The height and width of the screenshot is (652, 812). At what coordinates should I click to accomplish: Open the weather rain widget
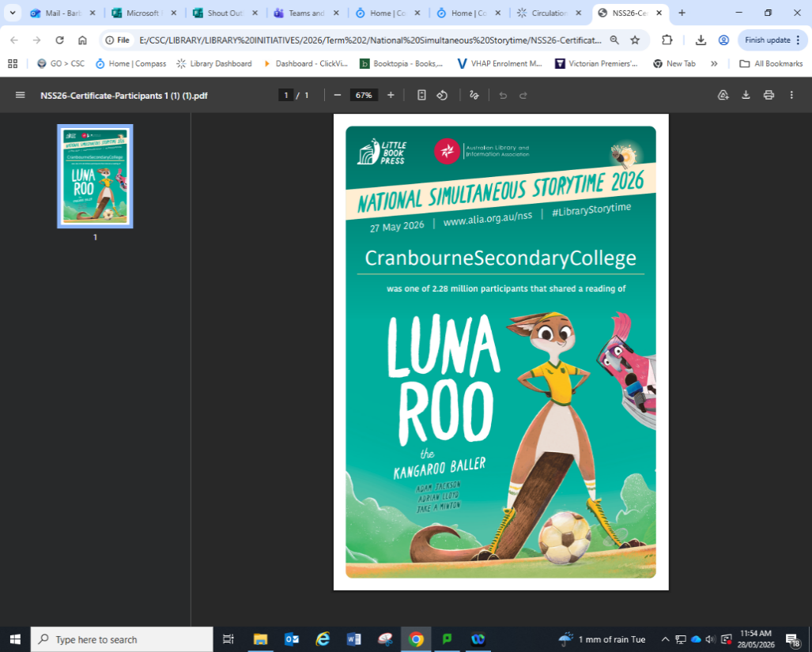[x=602, y=639]
